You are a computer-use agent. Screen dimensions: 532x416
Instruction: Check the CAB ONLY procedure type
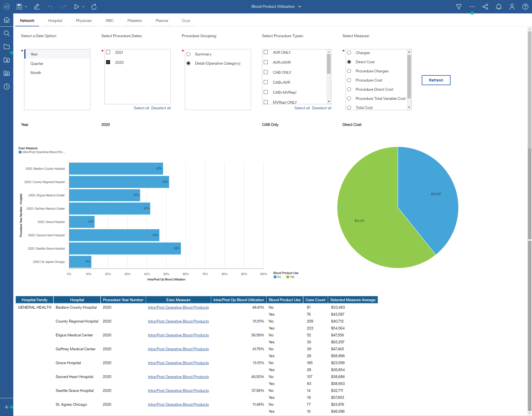266,72
